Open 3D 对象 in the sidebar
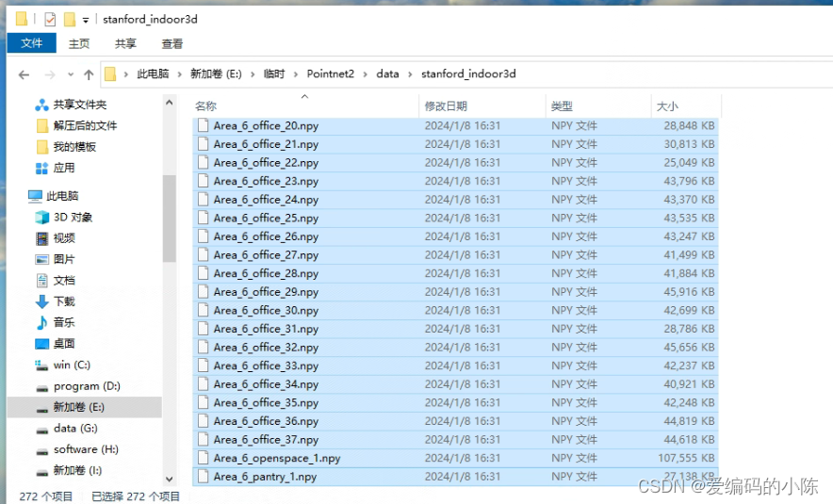The height and width of the screenshot is (504, 833). pos(73,218)
